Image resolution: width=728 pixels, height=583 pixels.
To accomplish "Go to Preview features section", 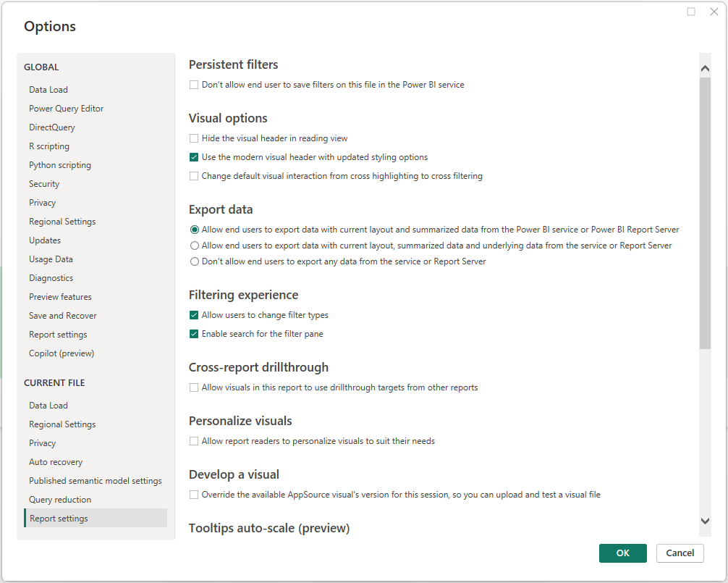I will (60, 297).
